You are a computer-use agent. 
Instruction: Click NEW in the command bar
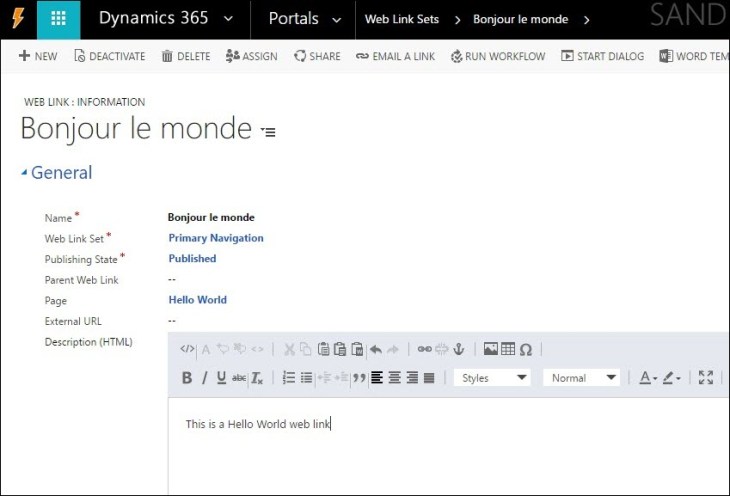pos(38,56)
